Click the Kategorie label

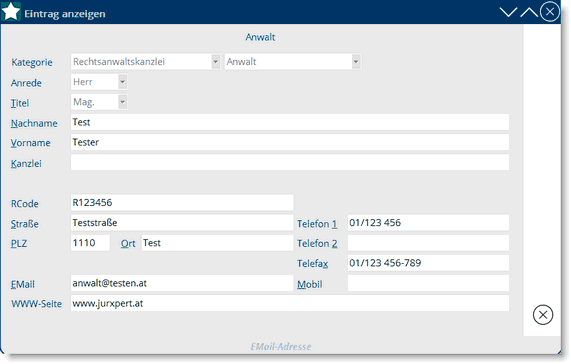point(32,62)
